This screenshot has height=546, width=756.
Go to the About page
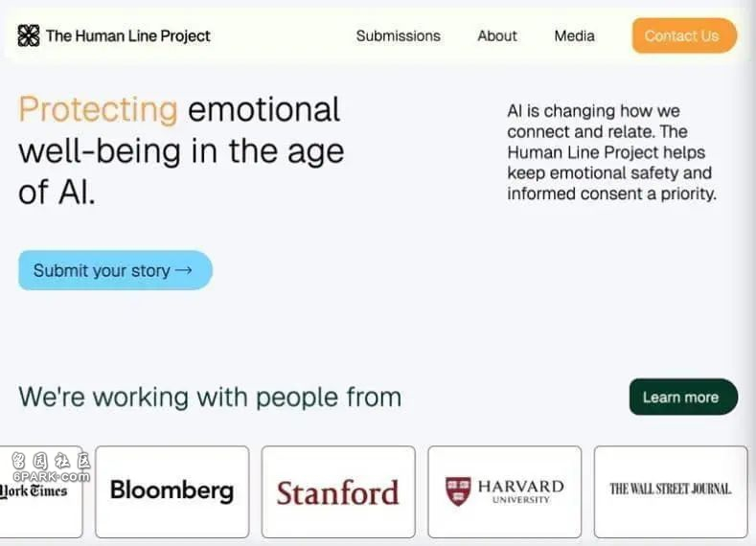(x=497, y=35)
